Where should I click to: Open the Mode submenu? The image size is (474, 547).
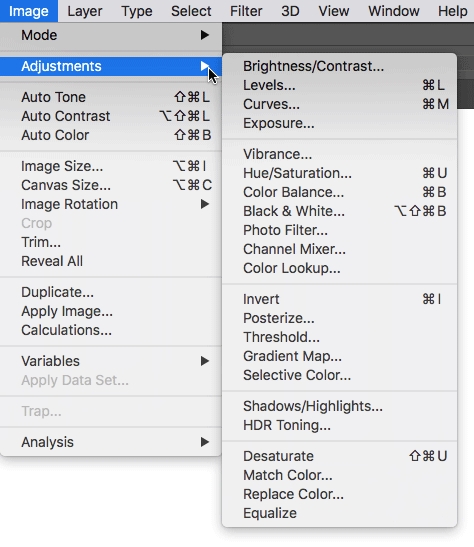point(111,35)
